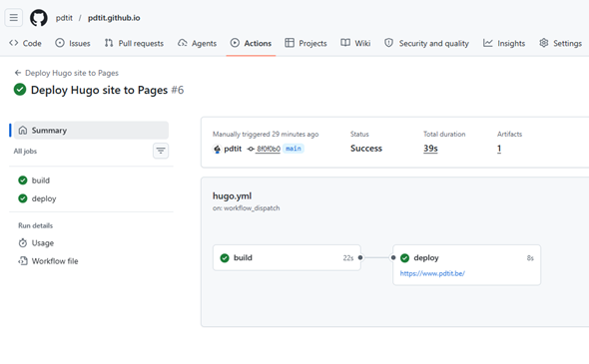
Task: Click the 39s total duration link
Action: pyautogui.click(x=430, y=149)
